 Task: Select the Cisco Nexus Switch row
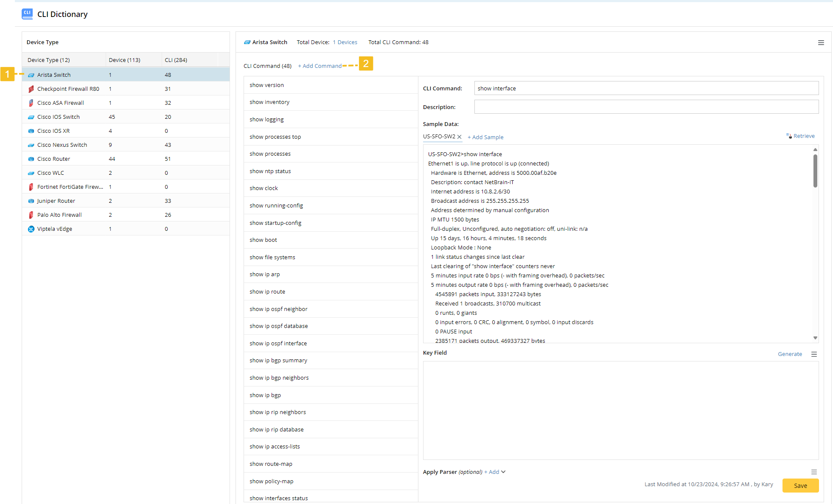tap(62, 145)
